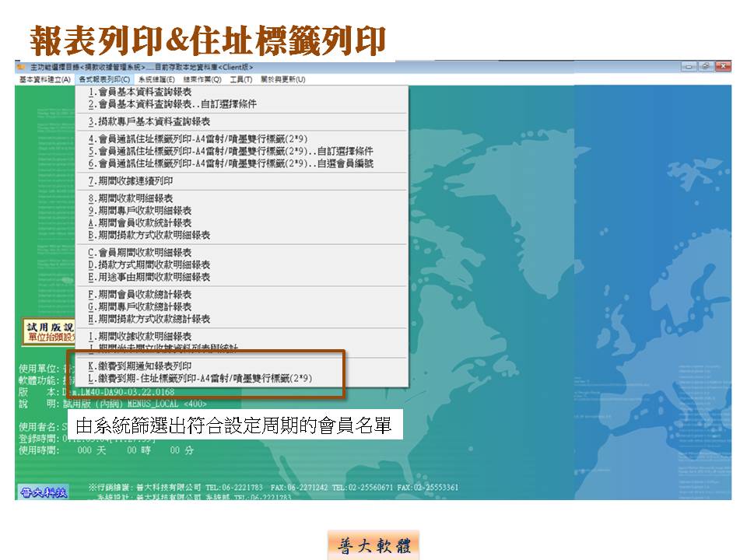Select G.期間專戶收款總計報表
747x560 pixels.
tap(241, 306)
